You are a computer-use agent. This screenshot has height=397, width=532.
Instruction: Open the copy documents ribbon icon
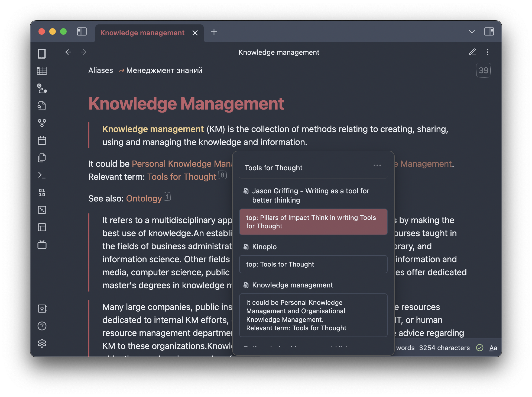tap(42, 158)
